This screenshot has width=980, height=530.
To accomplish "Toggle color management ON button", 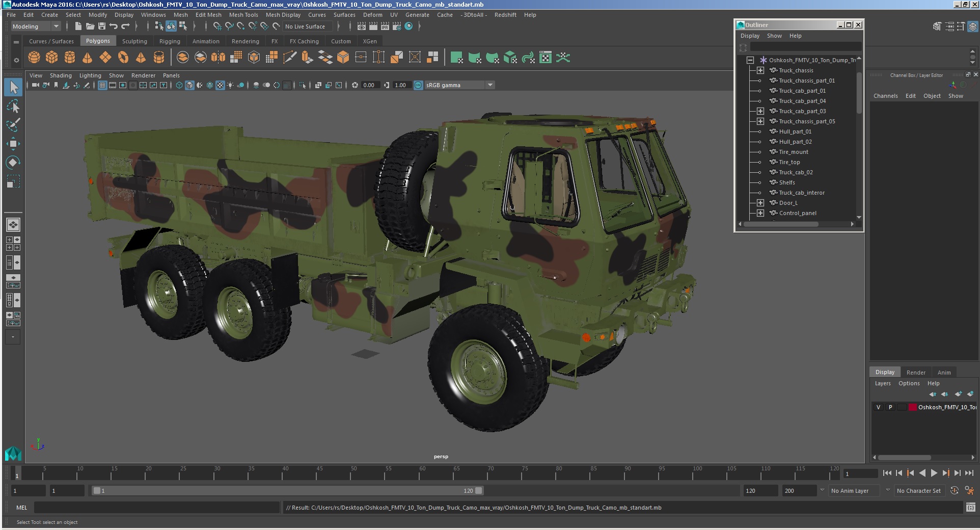I will click(418, 85).
